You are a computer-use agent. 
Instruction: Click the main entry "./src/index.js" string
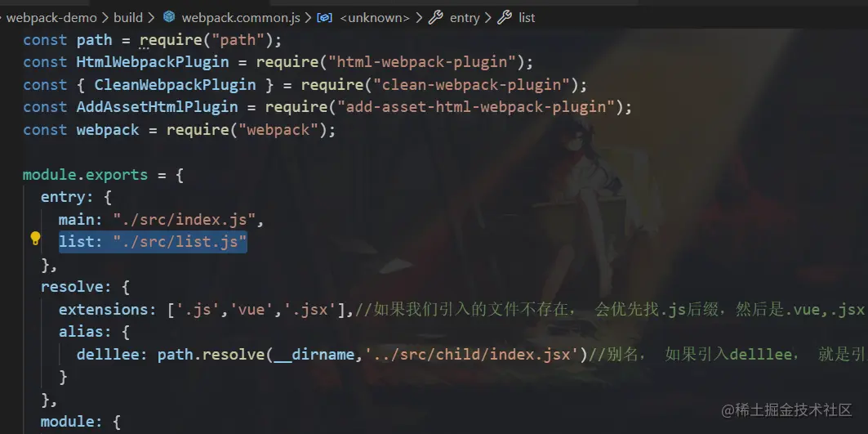point(184,220)
